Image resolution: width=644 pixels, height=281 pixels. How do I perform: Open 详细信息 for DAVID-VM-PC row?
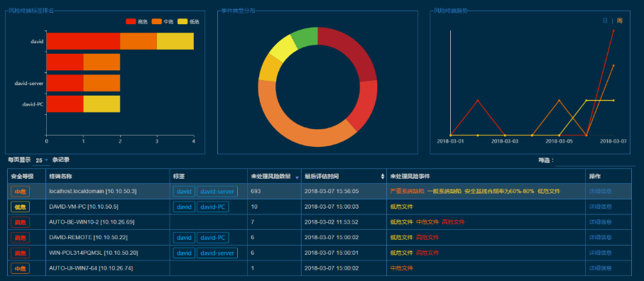(x=600, y=206)
